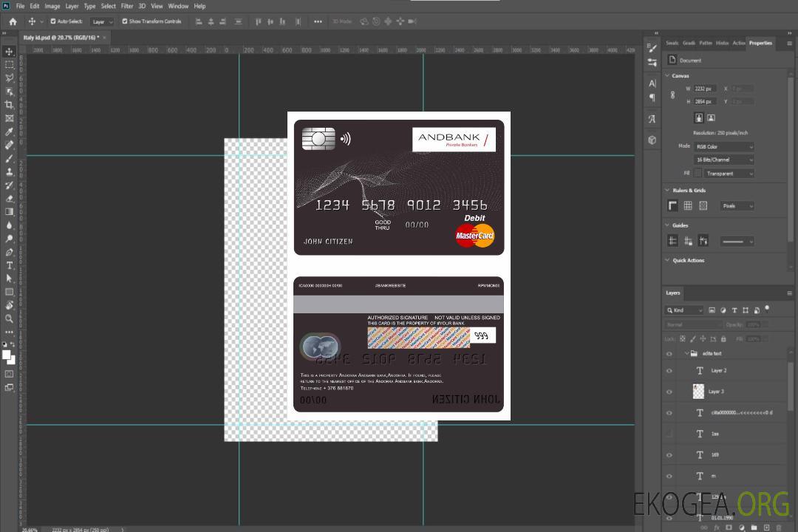Set canvas to portrait orientation
798x532 pixels.
pos(699,118)
